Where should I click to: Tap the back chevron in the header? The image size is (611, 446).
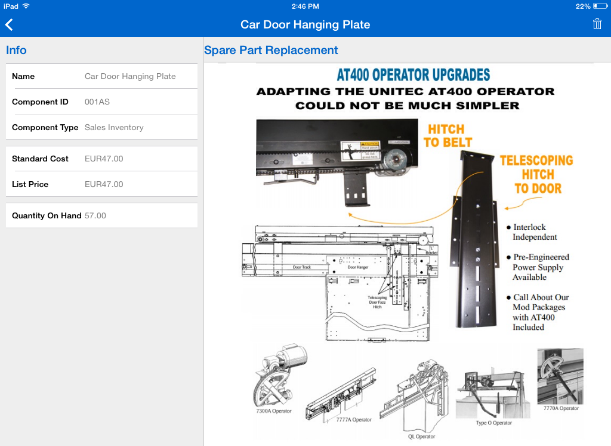9,23
